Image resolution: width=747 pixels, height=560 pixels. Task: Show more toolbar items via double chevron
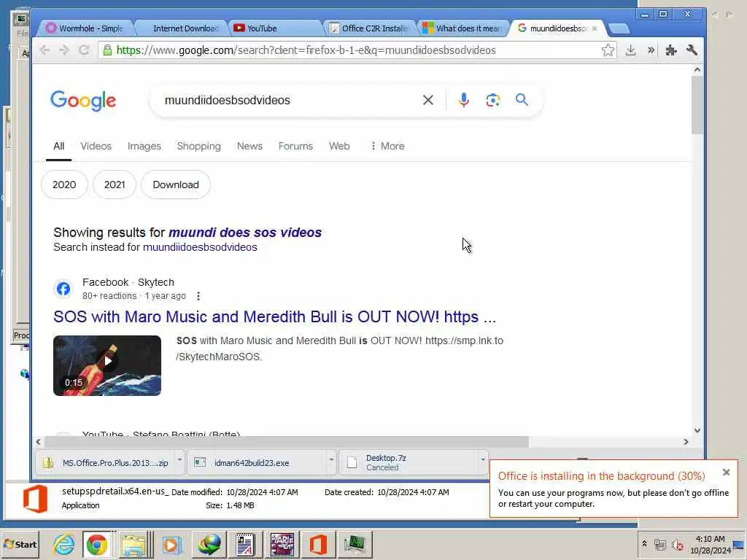coord(651,50)
